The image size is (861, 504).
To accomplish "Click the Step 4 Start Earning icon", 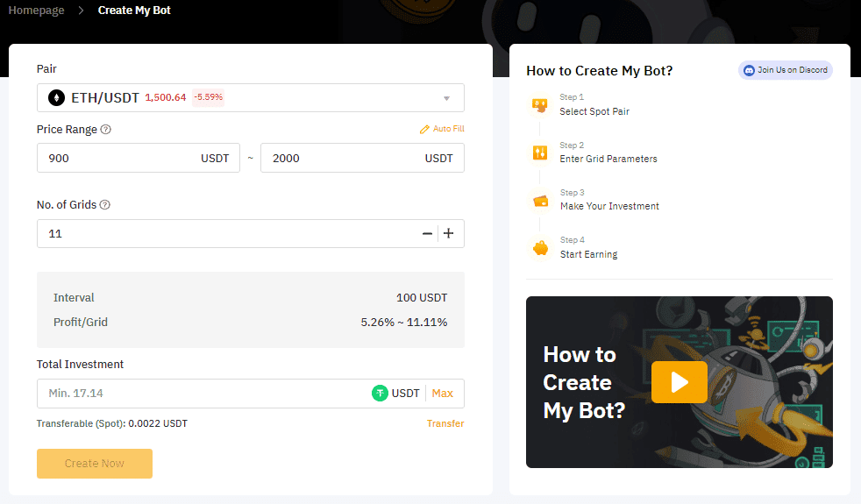I will tap(540, 248).
